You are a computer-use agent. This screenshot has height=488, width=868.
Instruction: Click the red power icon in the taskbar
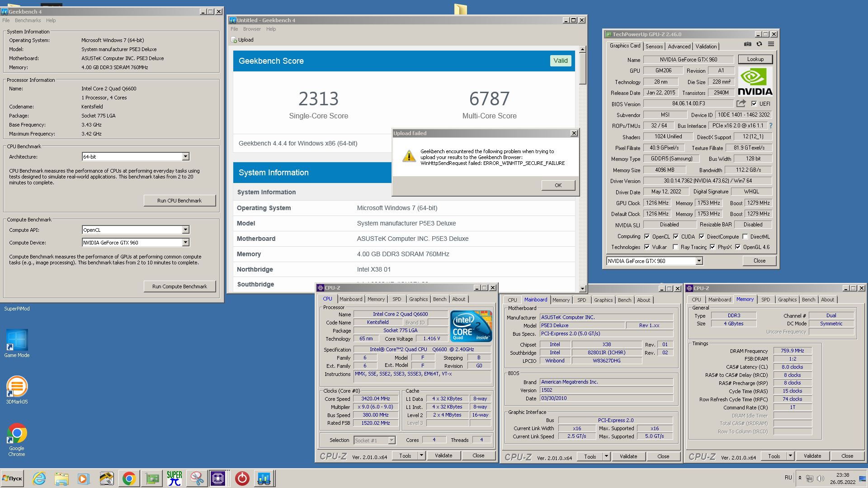(x=242, y=479)
